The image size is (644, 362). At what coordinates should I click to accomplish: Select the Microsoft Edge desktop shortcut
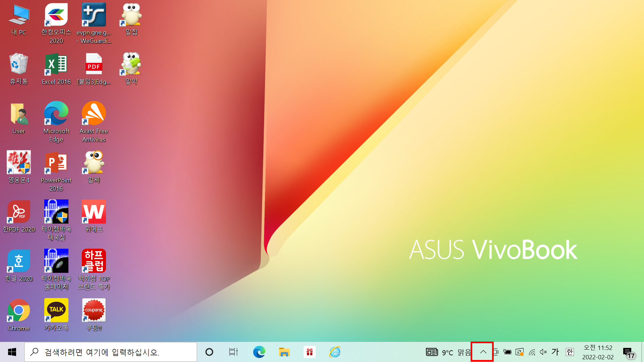56,122
